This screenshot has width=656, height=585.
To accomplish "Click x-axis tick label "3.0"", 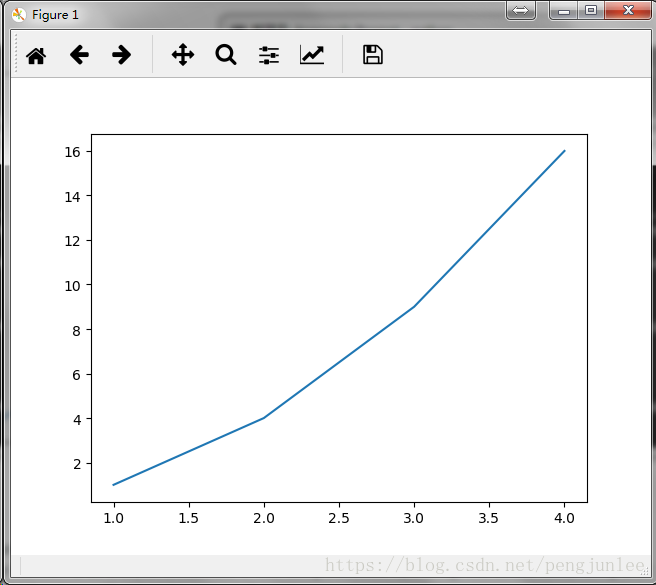I will [413, 518].
